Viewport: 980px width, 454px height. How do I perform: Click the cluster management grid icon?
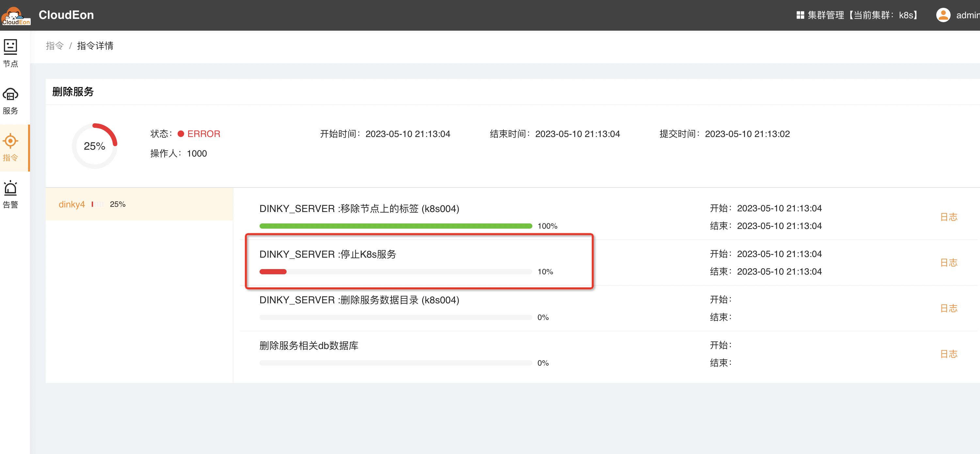coord(800,15)
